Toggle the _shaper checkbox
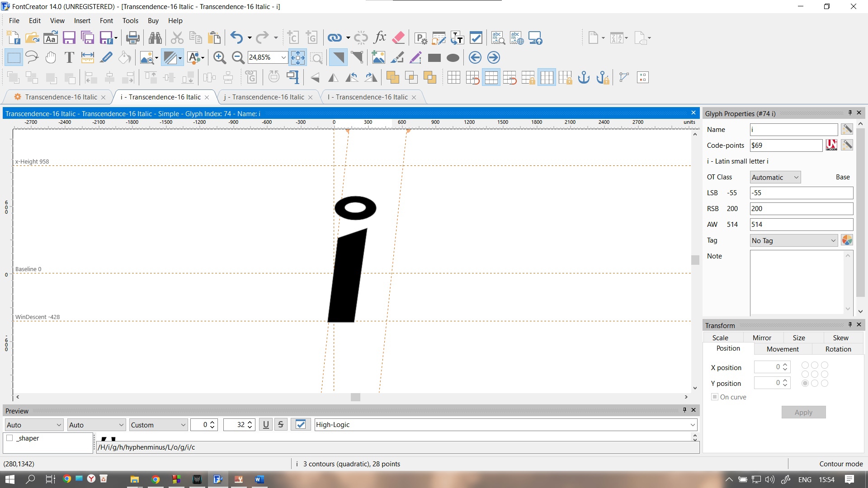Image resolution: width=868 pixels, height=488 pixels. [9, 438]
